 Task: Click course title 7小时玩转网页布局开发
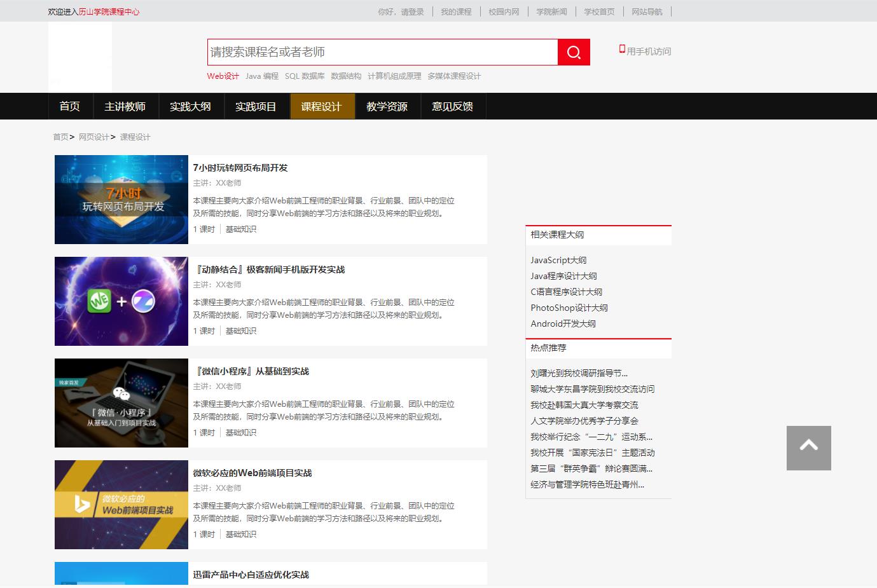(240, 168)
